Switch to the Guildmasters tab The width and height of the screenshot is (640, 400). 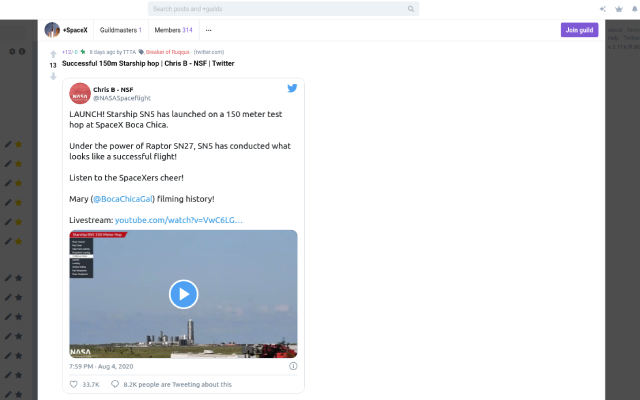coord(121,30)
